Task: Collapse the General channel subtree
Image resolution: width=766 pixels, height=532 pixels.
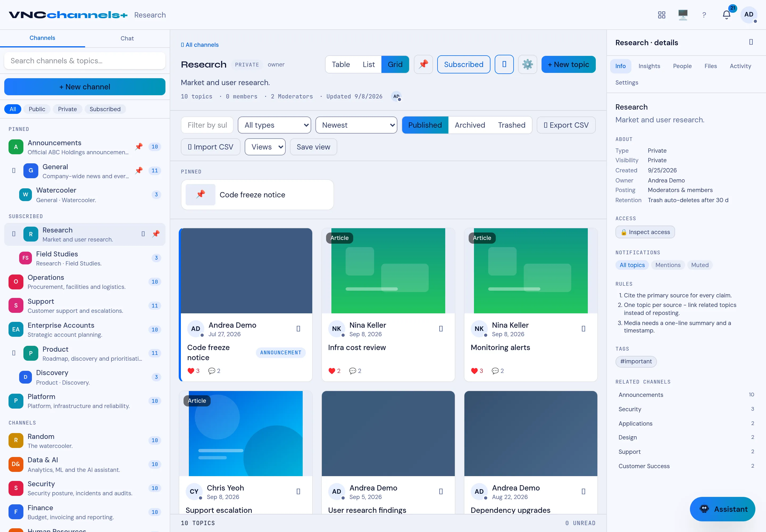Action: (14, 171)
